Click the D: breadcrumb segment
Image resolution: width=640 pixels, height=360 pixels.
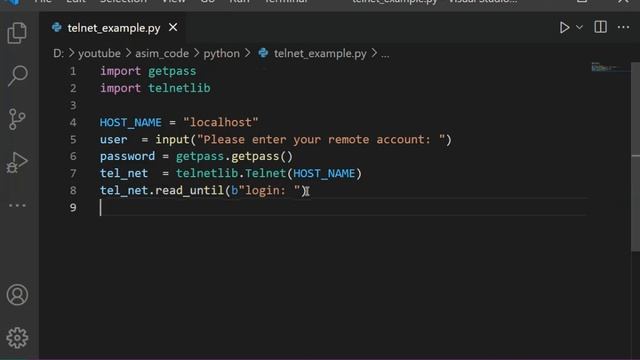pos(58,53)
